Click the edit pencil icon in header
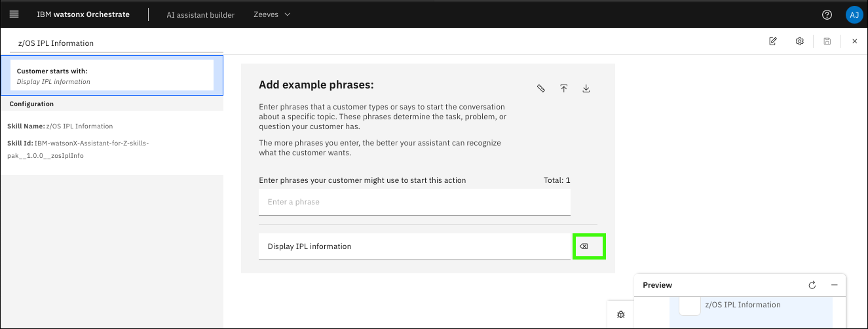 pyautogui.click(x=773, y=41)
